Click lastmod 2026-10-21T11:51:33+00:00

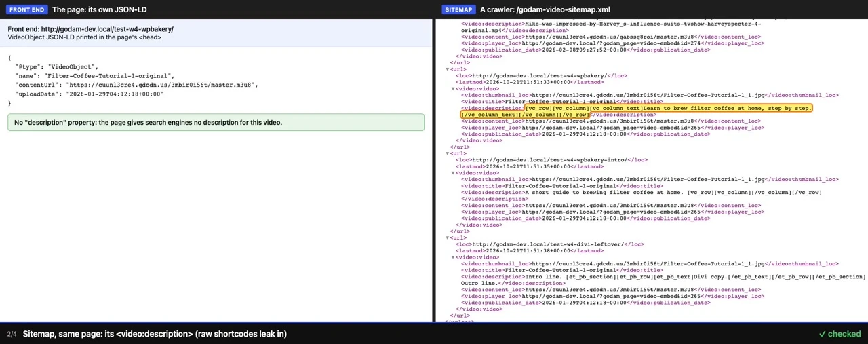pyautogui.click(x=529, y=82)
